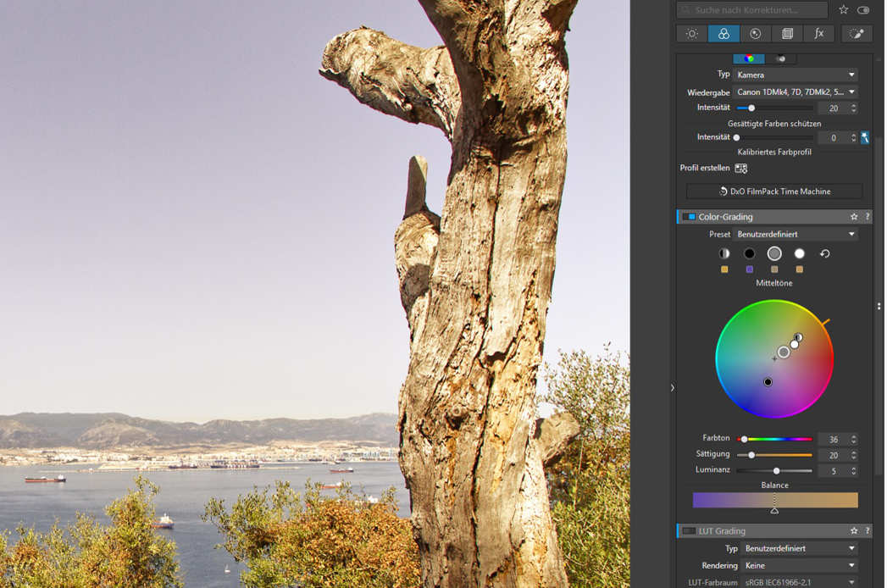Click the stepper arrows beside Sättigung 20
The width and height of the screenshot is (887, 588).
854,455
